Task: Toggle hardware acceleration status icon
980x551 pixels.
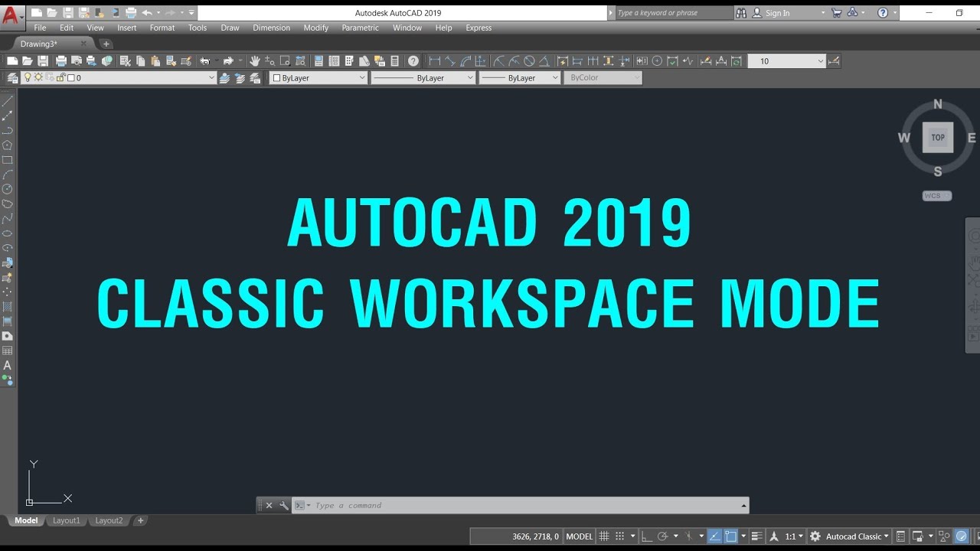Action: pos(961,536)
